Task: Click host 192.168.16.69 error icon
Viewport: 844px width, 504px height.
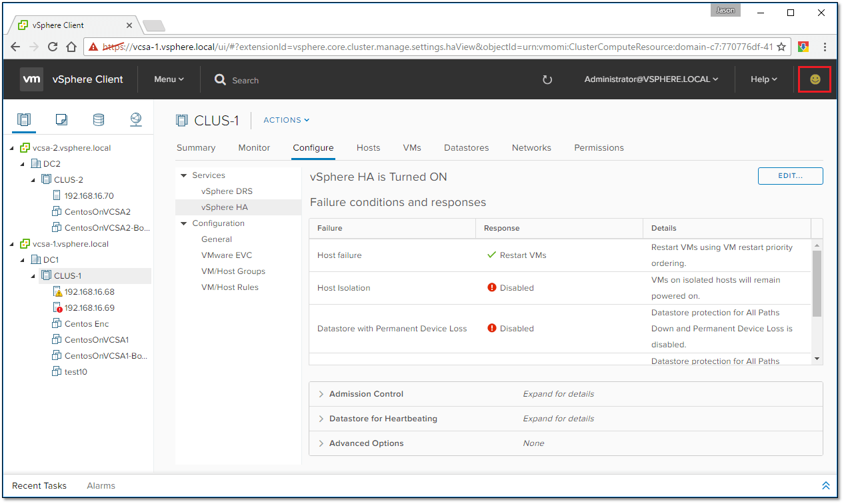Action: 57,308
